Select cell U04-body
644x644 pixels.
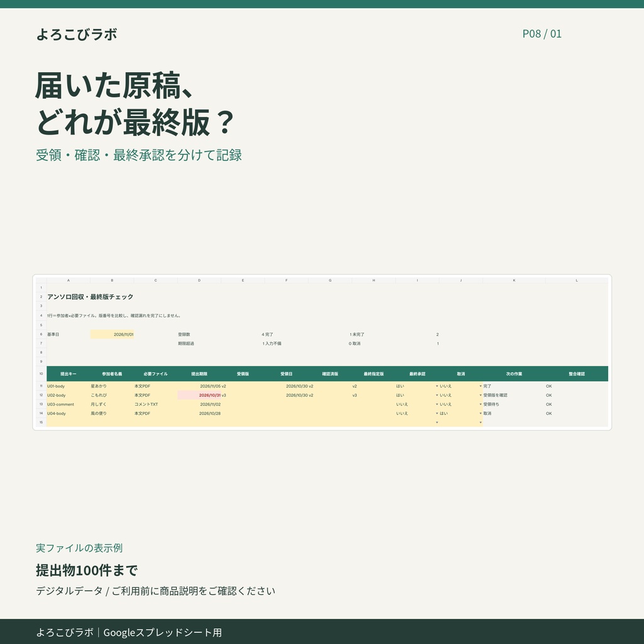click(68, 414)
